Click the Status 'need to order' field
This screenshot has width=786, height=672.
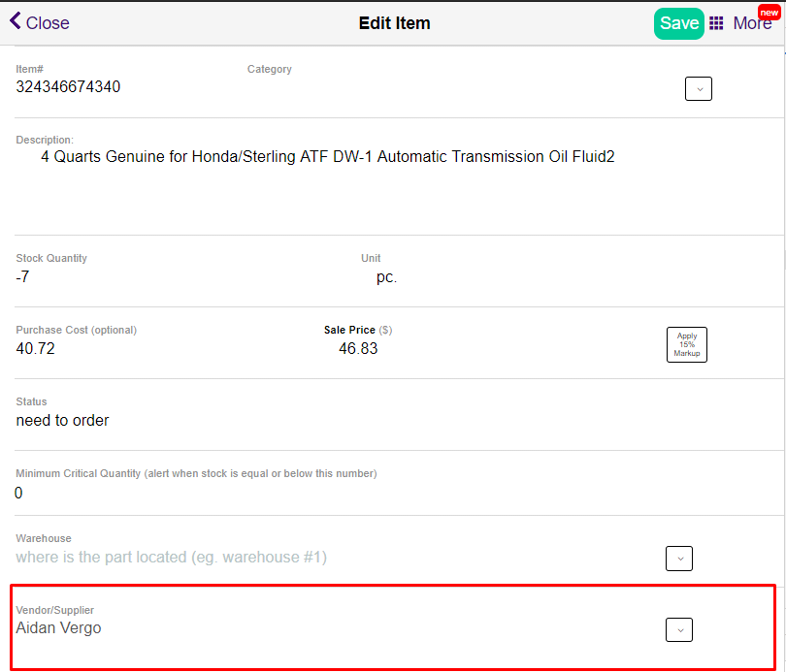click(x=62, y=420)
